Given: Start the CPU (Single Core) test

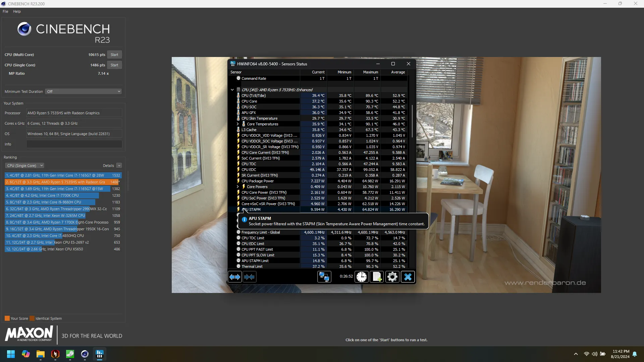Looking at the screenshot, I should point(114,65).
